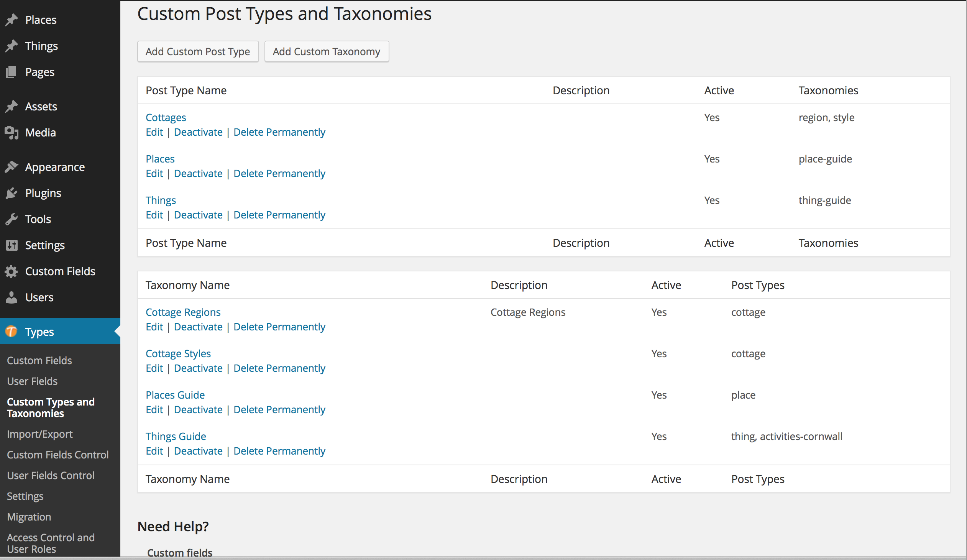Open the Migration submenu item
This screenshot has height=560, width=967.
tap(29, 517)
